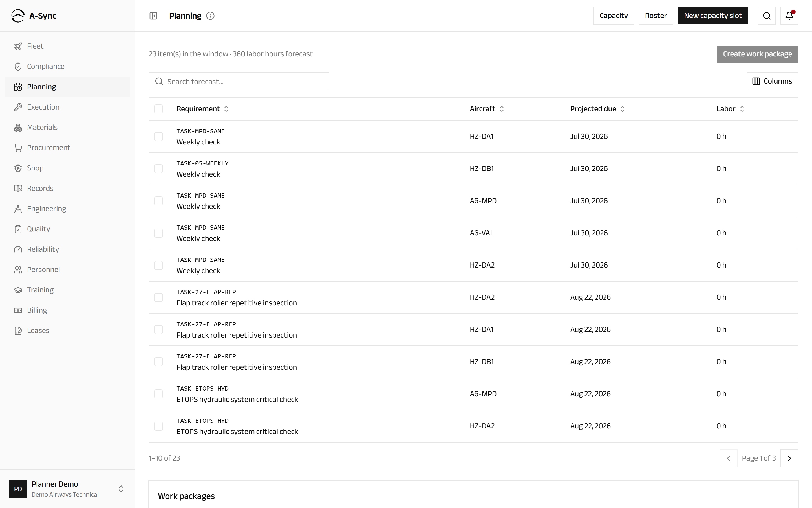Screen dimensions: 812x508
Task: Open Execution section
Action: pos(67,107)
